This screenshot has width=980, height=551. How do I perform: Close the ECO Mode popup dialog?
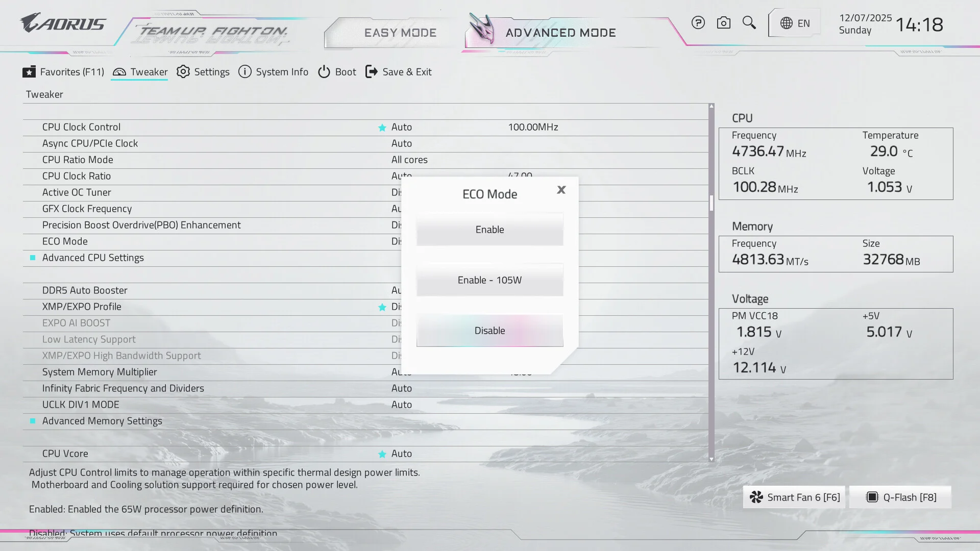coord(561,190)
